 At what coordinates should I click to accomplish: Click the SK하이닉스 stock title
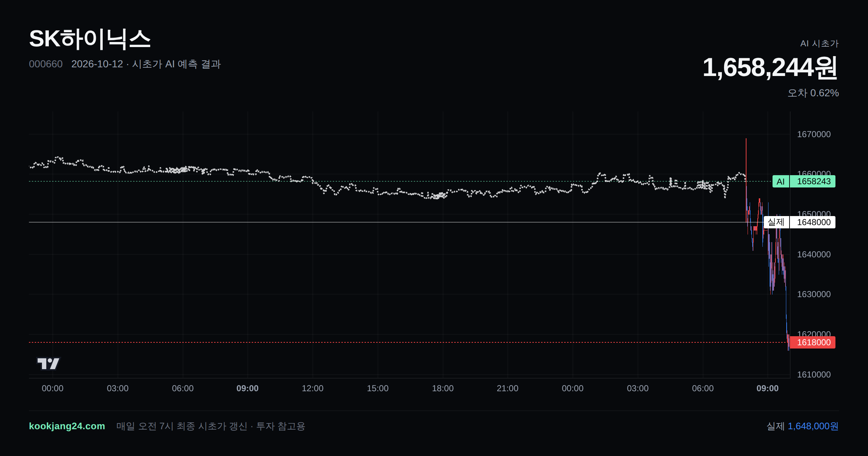click(x=90, y=39)
